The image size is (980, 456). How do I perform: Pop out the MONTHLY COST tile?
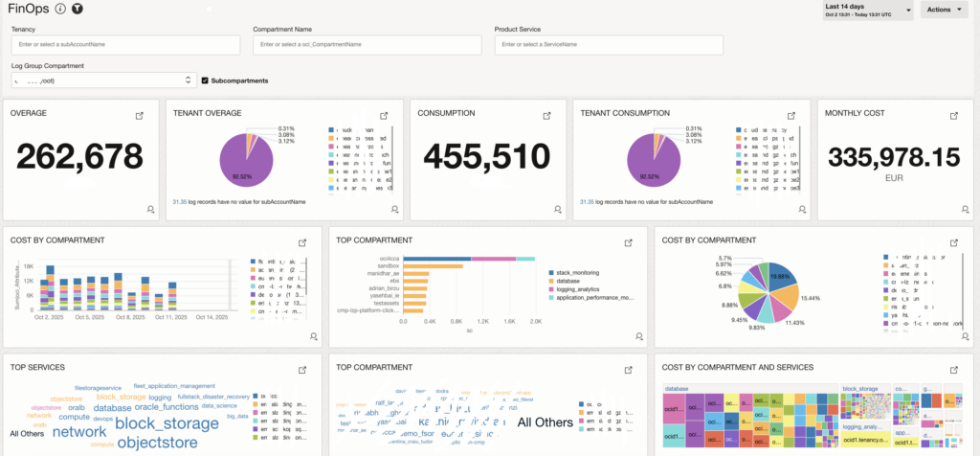pyautogui.click(x=954, y=115)
